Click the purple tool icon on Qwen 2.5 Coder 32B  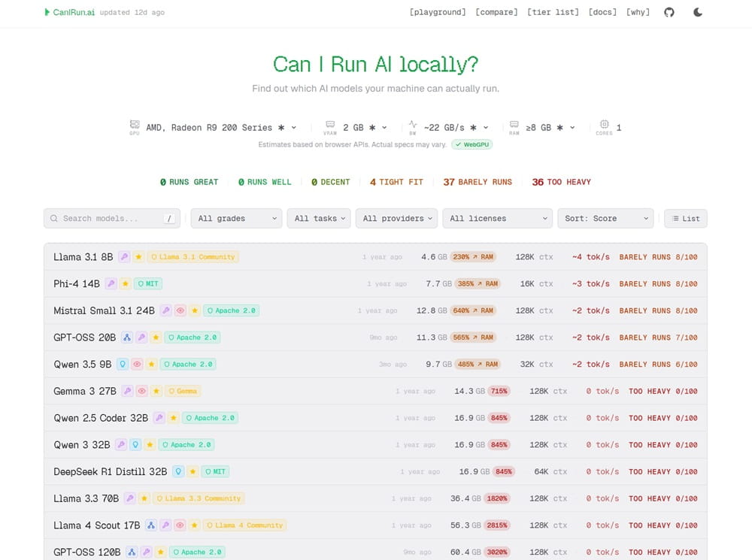(159, 418)
